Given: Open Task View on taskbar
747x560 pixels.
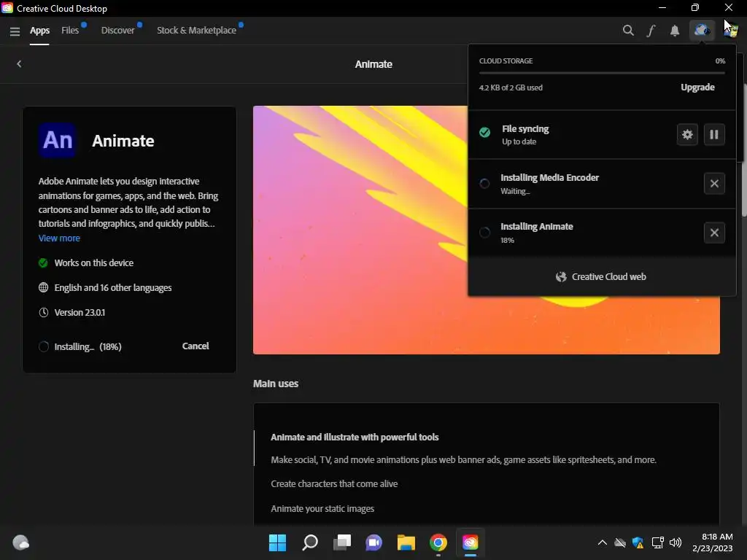Looking at the screenshot, I should [x=342, y=542].
